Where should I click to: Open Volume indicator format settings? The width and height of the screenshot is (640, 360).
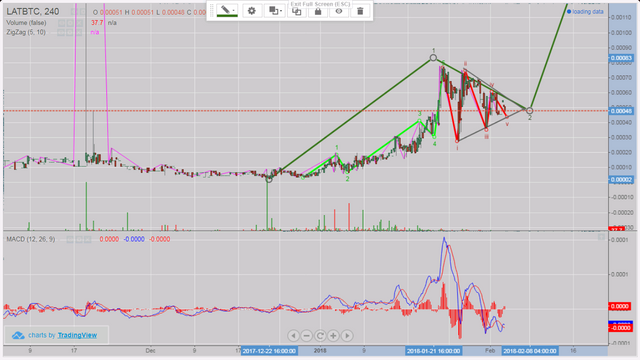pyautogui.click(x=70, y=23)
